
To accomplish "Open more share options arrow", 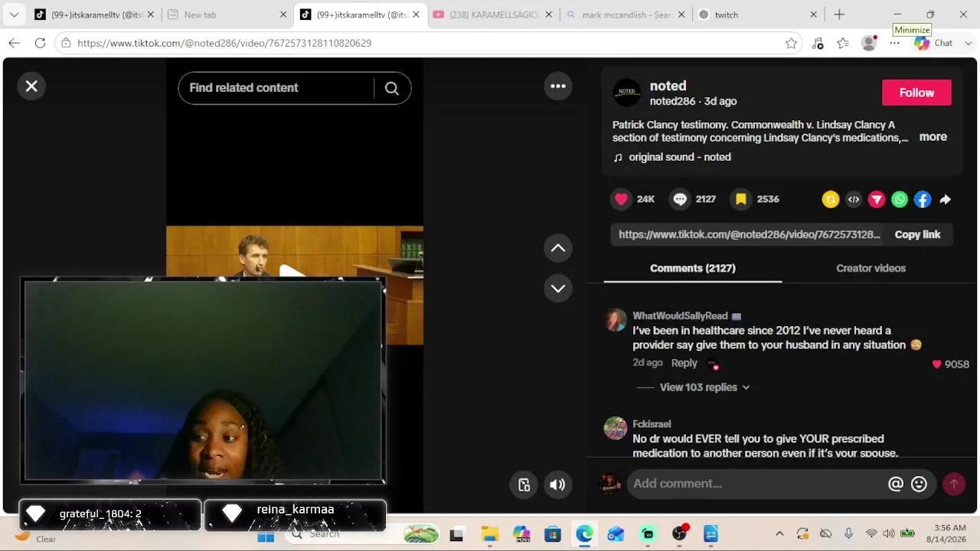I will [x=946, y=200].
